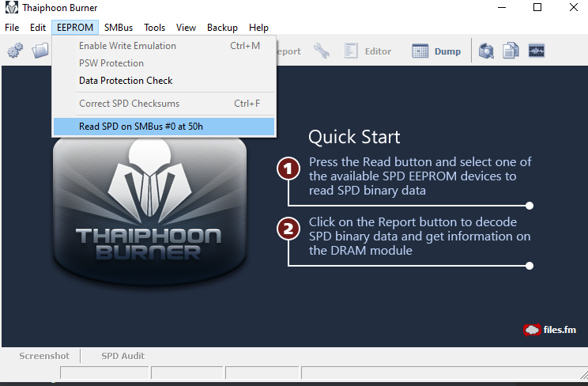Click the wrench tool icon
588x386 pixels.
click(x=322, y=51)
